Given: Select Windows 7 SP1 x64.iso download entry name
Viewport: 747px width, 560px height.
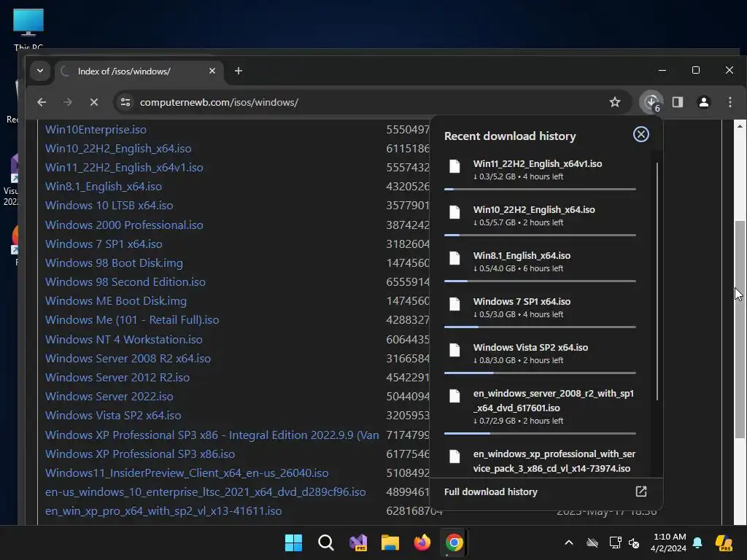Looking at the screenshot, I should coord(522,301).
